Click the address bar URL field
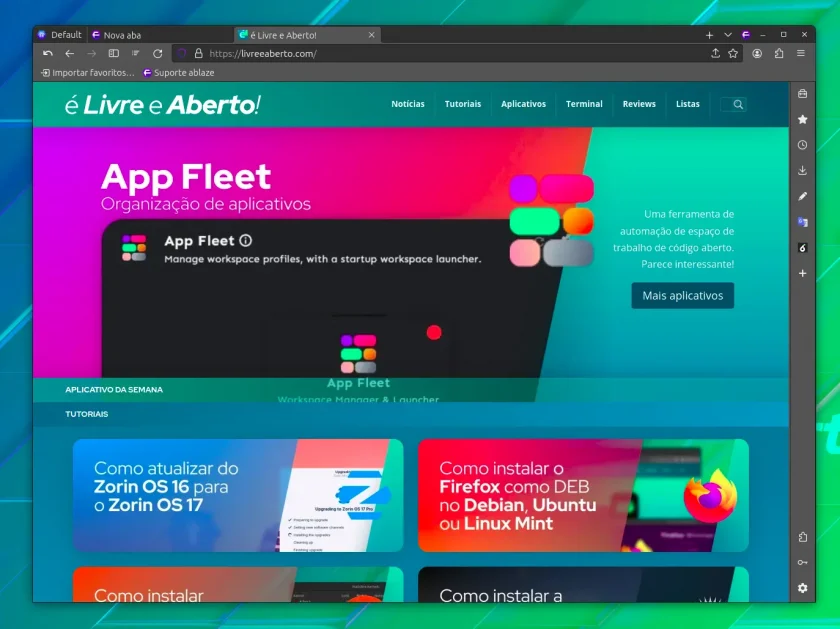The image size is (840, 629). [455, 54]
